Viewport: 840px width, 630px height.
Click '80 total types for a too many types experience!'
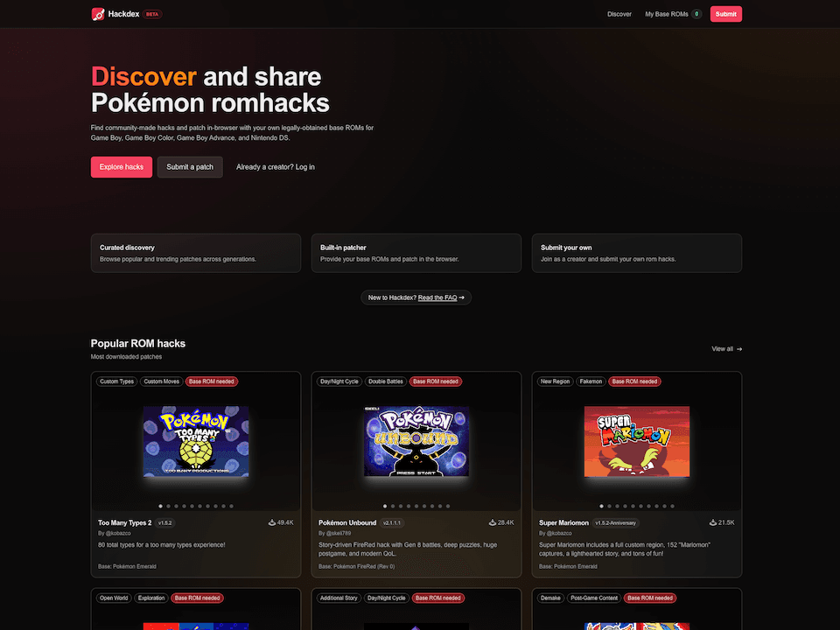[x=162, y=545]
